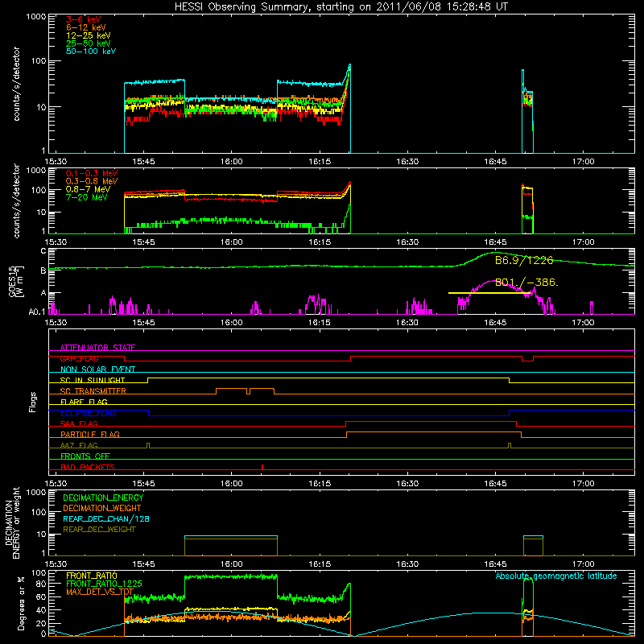Select the ATTENUATOR_STATE flag label
The height and width of the screenshot is (644, 644).
[x=97, y=348]
